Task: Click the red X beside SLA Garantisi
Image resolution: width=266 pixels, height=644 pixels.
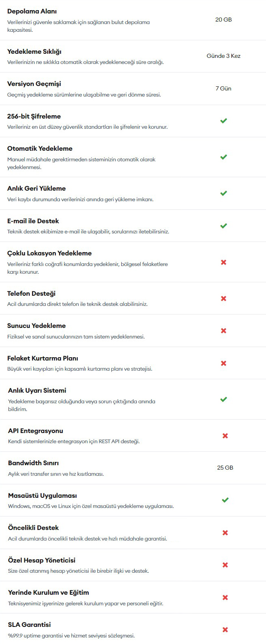Action: tap(225, 629)
